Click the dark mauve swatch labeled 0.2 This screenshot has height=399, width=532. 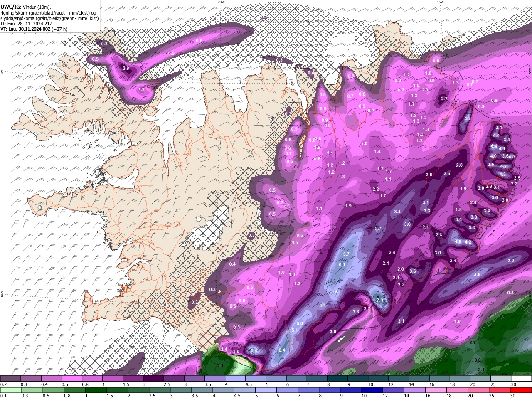pyautogui.click(x=10, y=379)
